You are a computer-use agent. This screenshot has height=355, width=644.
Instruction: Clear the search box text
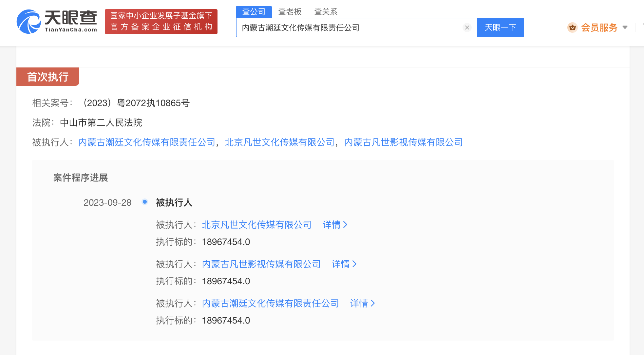pyautogui.click(x=467, y=28)
